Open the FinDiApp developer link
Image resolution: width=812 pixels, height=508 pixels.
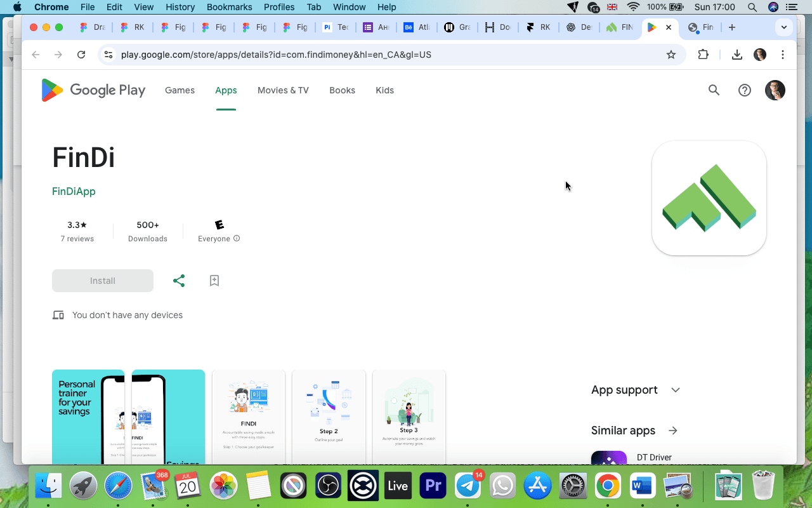tap(74, 191)
